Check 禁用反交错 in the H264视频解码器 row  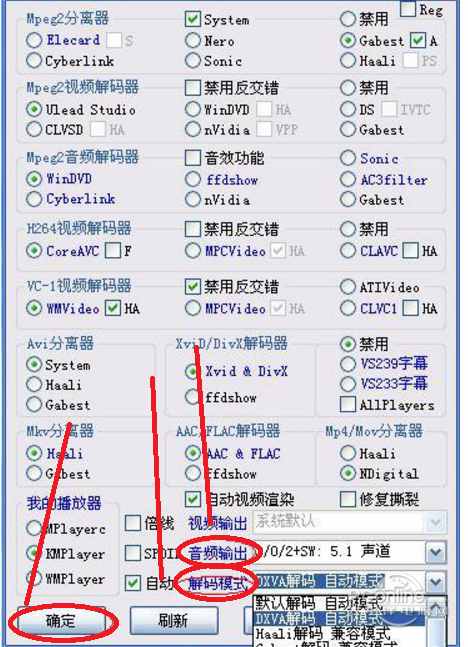(192, 229)
